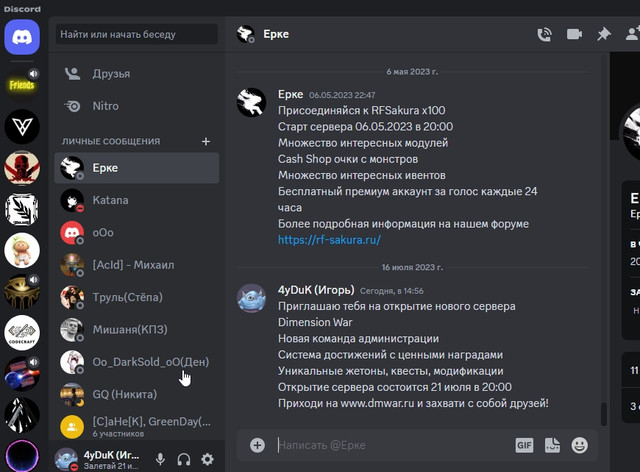Open the server with baby doll avatar
This screenshot has height=472, width=640.
click(x=22, y=250)
